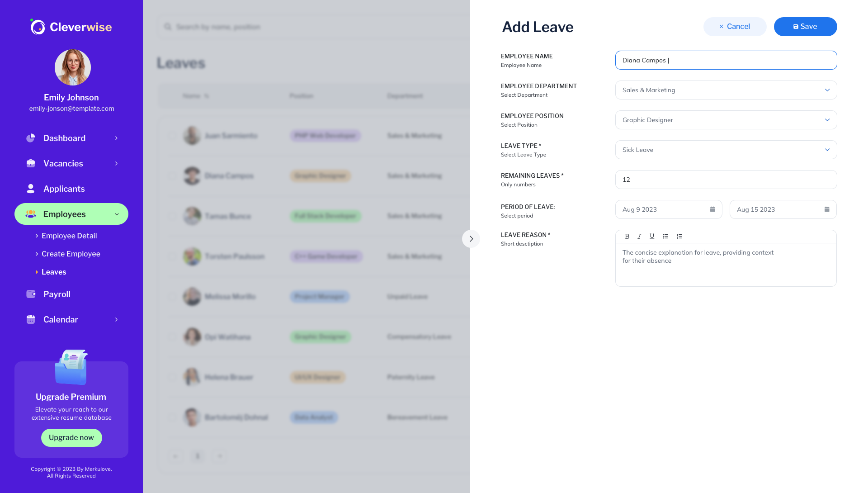Select the checkbox next to Juan Sarmiento

pos(172,135)
